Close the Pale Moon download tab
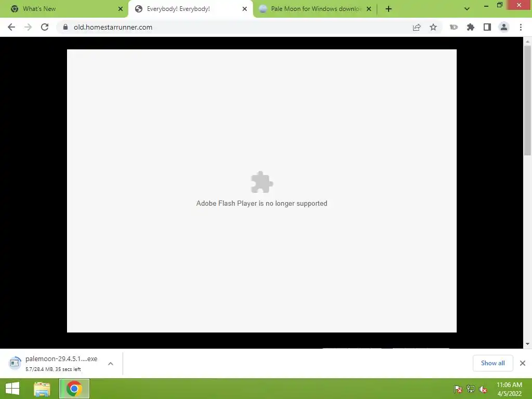The width and height of the screenshot is (532, 399). point(369,9)
